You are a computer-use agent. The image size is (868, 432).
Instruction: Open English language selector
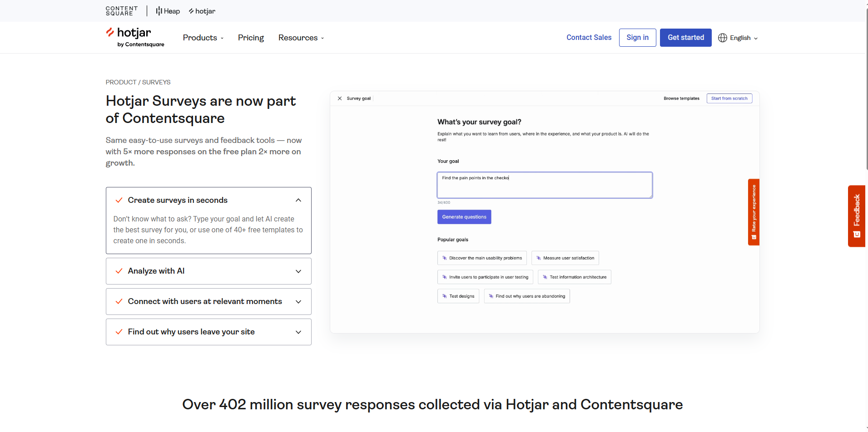(738, 38)
